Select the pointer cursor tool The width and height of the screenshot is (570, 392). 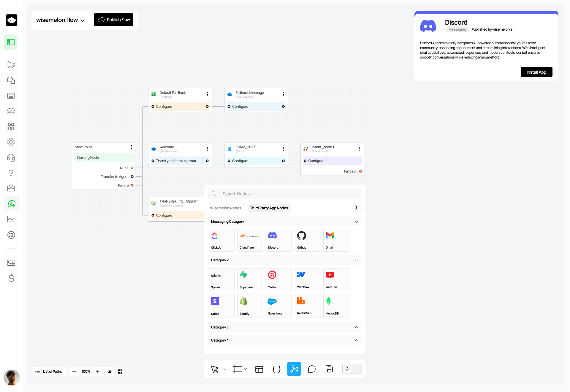pos(215,369)
